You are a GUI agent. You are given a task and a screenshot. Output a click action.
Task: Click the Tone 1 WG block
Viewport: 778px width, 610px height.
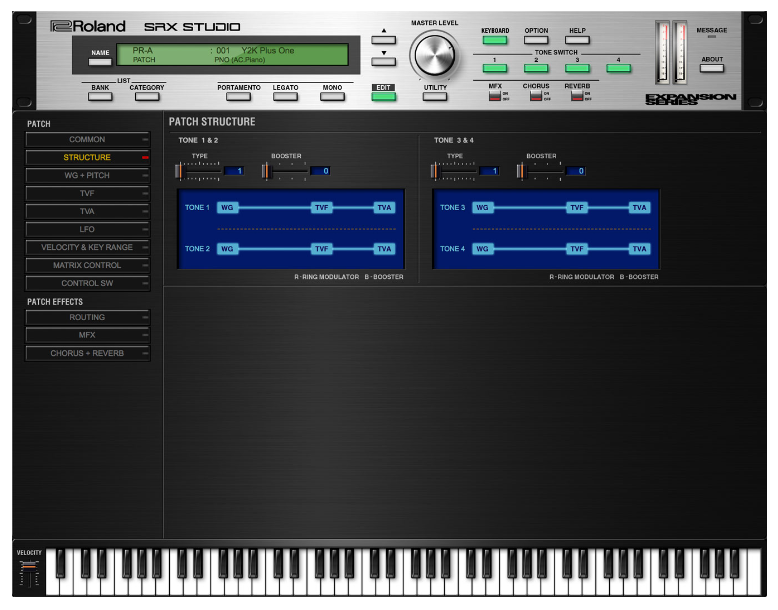227,207
